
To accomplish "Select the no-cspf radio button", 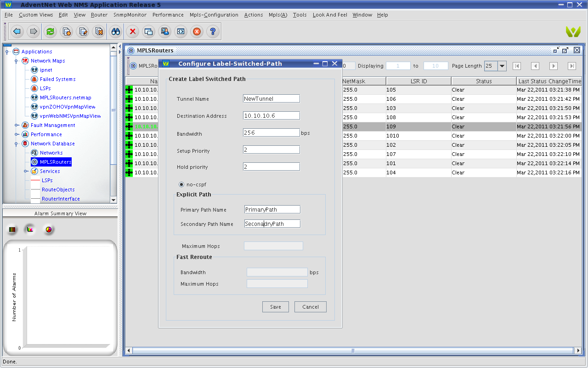I will pyautogui.click(x=181, y=184).
